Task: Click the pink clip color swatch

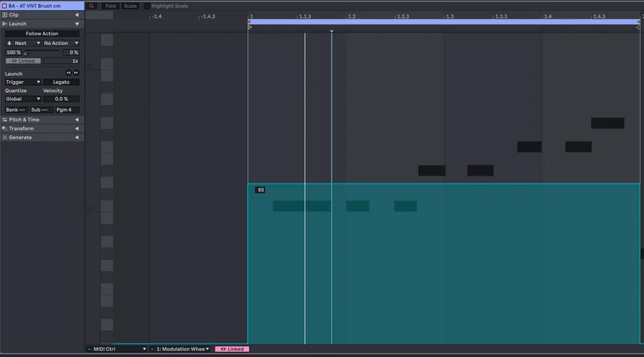Action: coord(4,6)
